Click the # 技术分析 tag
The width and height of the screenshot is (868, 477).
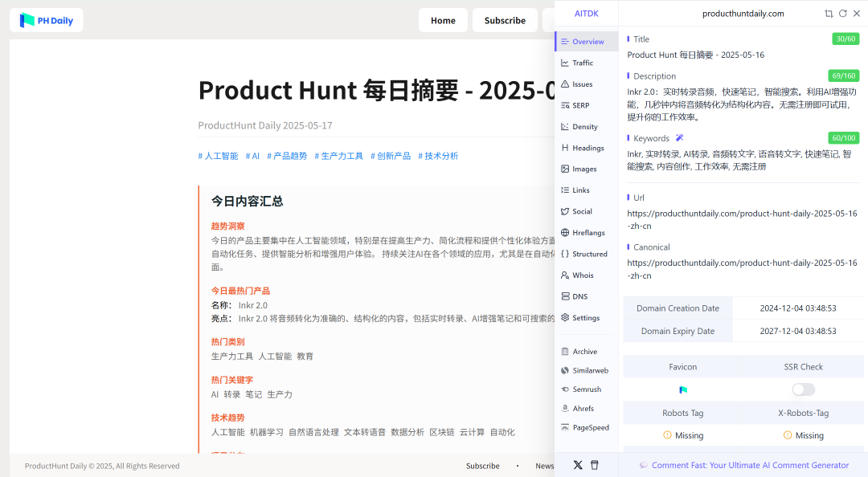coord(438,156)
